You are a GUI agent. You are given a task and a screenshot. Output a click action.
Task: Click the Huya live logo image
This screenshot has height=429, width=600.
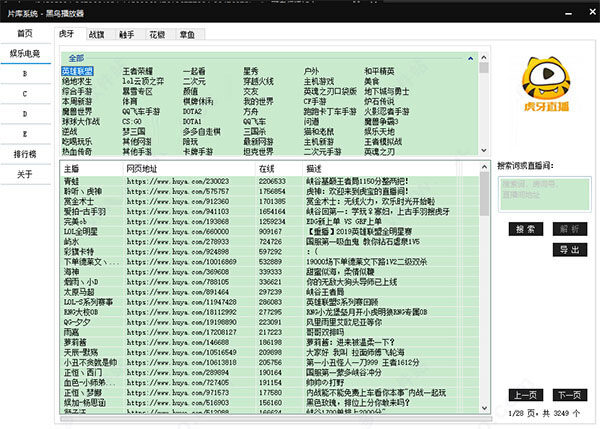546,84
